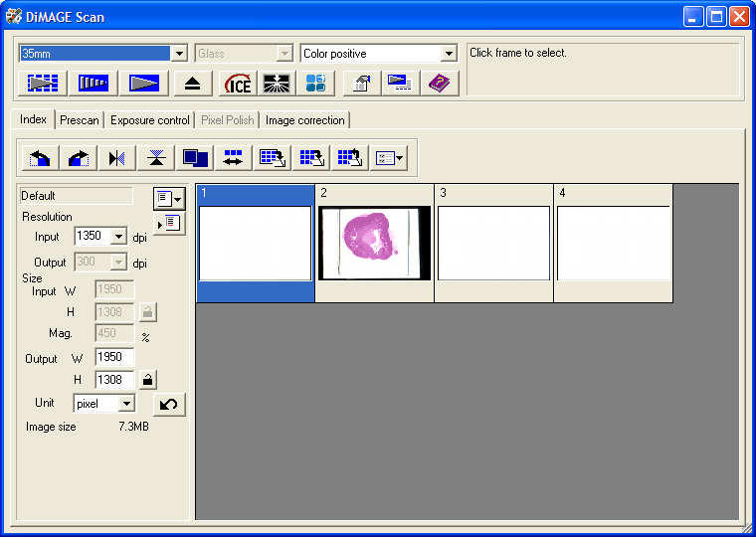Click the Output height 1308 field

pos(114,380)
